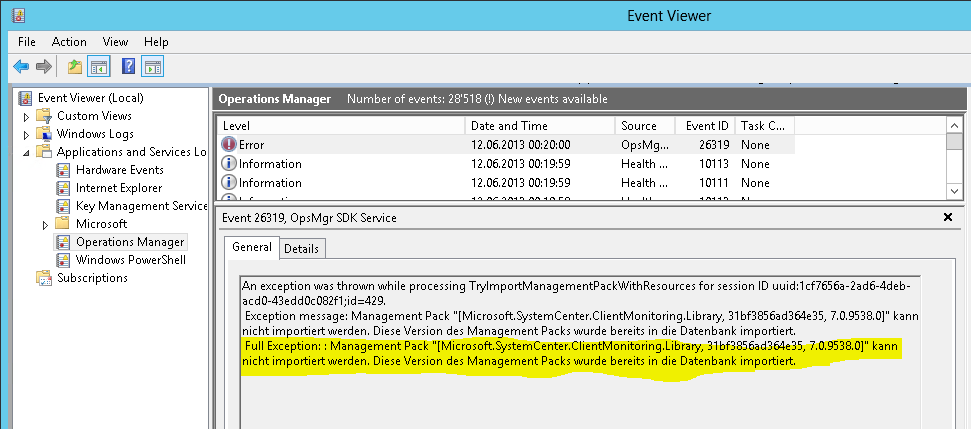
Task: Click the Information icon for event 10113
Action: click(x=229, y=164)
